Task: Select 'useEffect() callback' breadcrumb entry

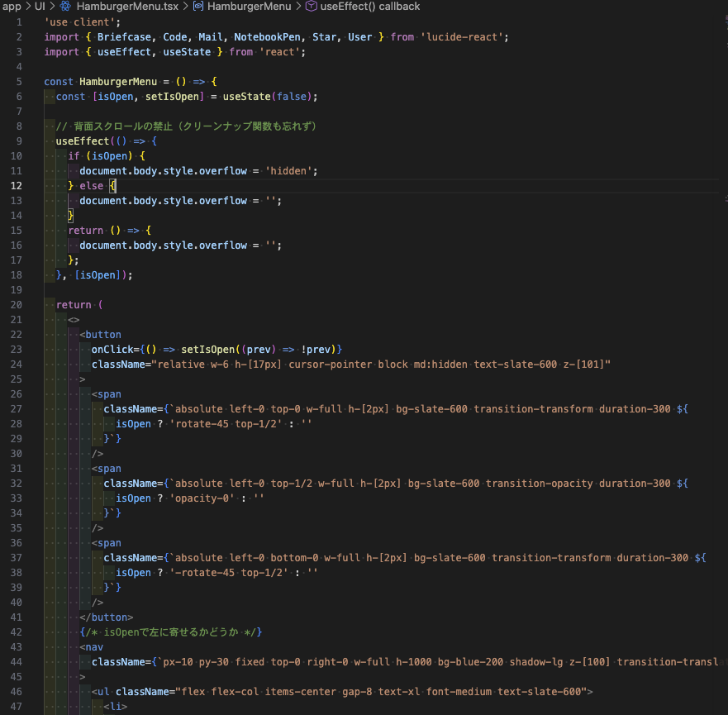Action: point(370,7)
